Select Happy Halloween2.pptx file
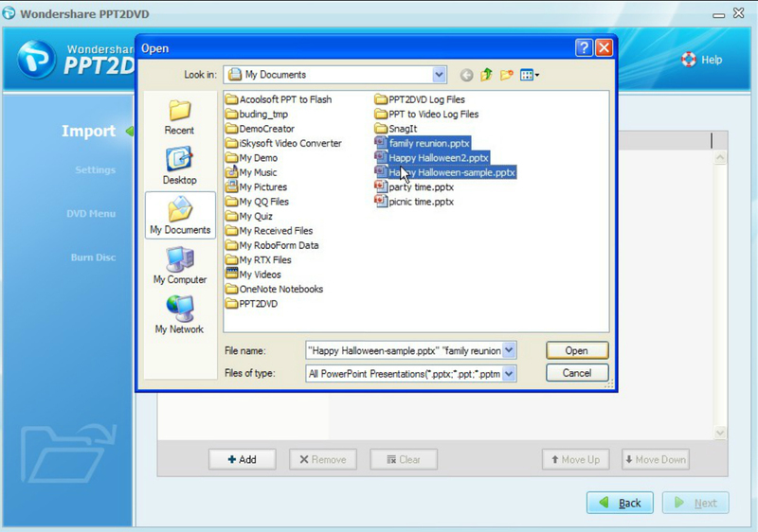This screenshot has width=758, height=532. tap(432, 158)
